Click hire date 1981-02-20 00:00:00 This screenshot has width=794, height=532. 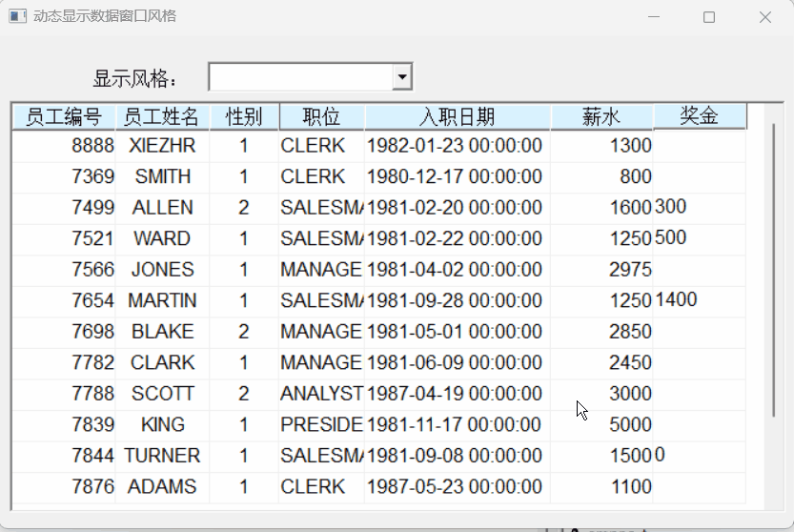(x=455, y=208)
